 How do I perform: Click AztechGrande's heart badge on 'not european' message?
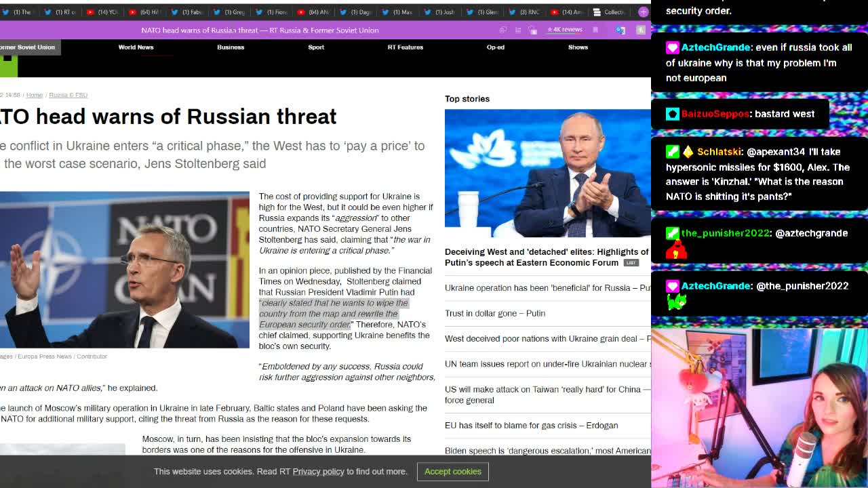pyautogui.click(x=672, y=47)
